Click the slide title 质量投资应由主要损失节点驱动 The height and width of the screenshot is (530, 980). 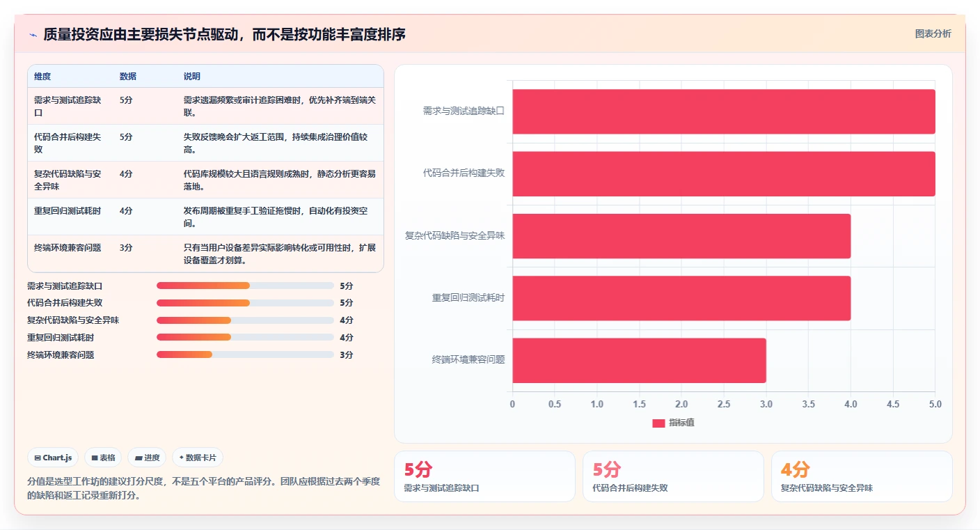click(224, 35)
